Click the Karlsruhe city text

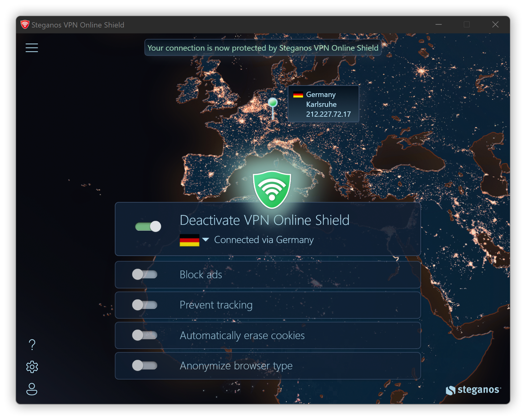321,104
